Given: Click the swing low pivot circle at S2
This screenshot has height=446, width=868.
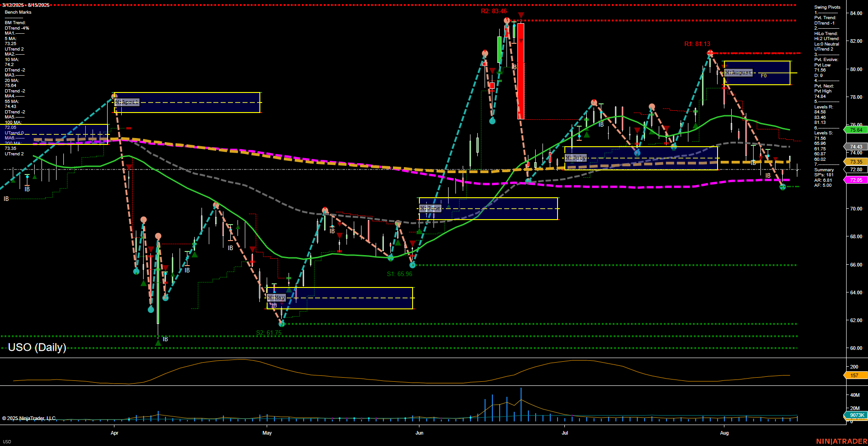Looking at the screenshot, I should pyautogui.click(x=282, y=323).
